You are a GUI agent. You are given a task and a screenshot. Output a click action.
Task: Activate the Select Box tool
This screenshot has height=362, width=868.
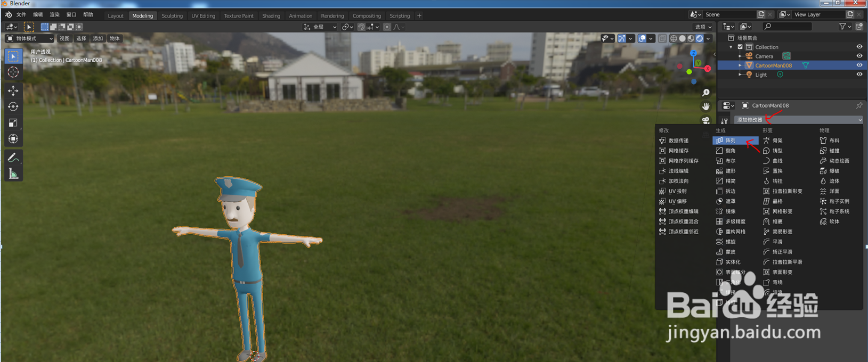point(13,56)
